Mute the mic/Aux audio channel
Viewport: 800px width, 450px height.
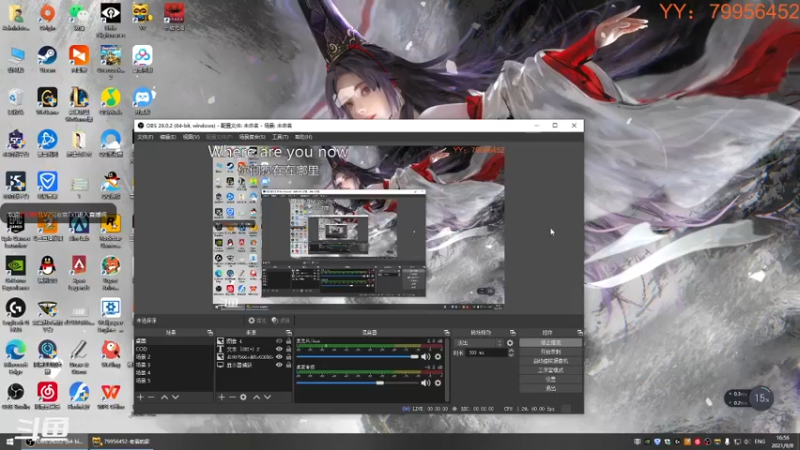[x=426, y=357]
